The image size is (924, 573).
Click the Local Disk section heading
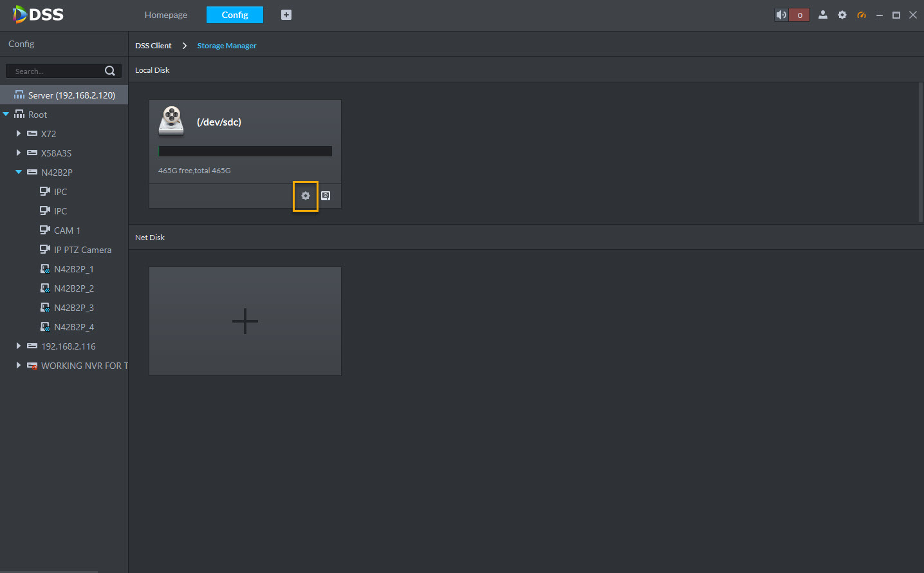(x=152, y=70)
